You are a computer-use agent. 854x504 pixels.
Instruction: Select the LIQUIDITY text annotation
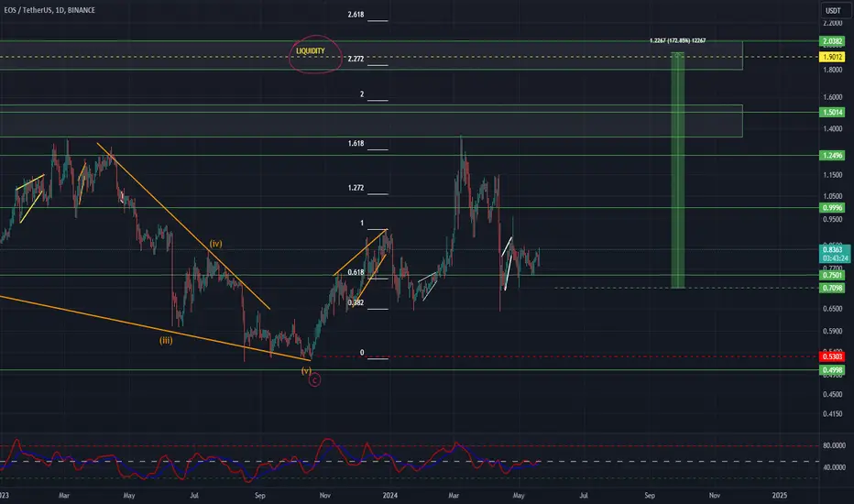(311, 50)
